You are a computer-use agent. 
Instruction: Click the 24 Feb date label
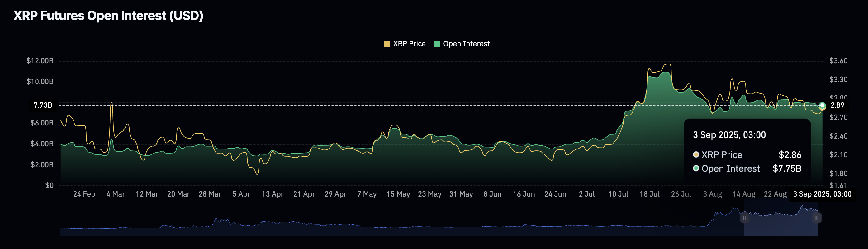pos(84,194)
